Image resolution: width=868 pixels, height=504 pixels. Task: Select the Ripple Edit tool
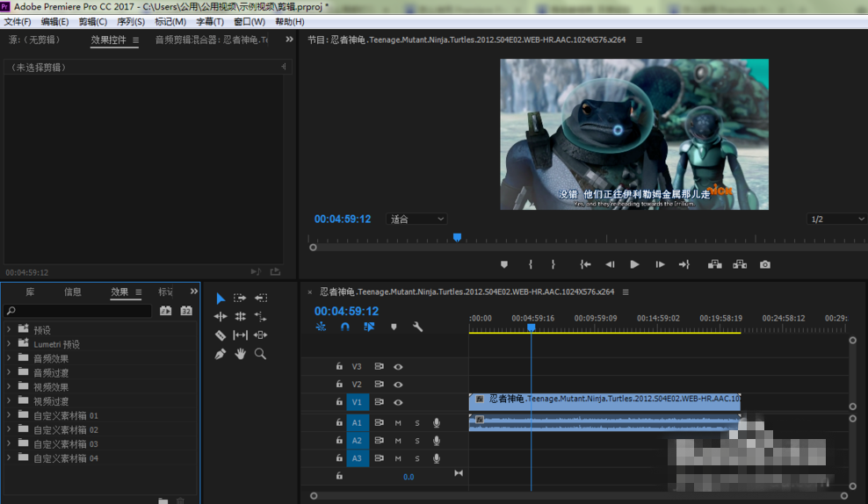(221, 317)
